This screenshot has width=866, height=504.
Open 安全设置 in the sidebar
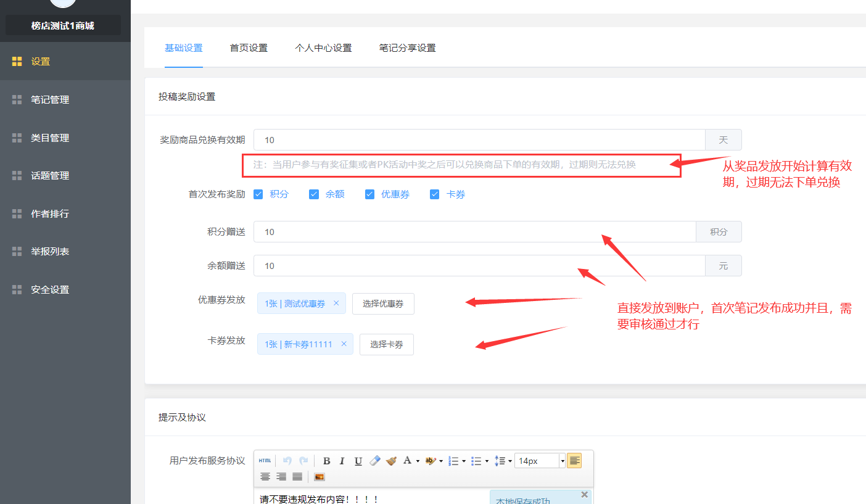pos(65,289)
